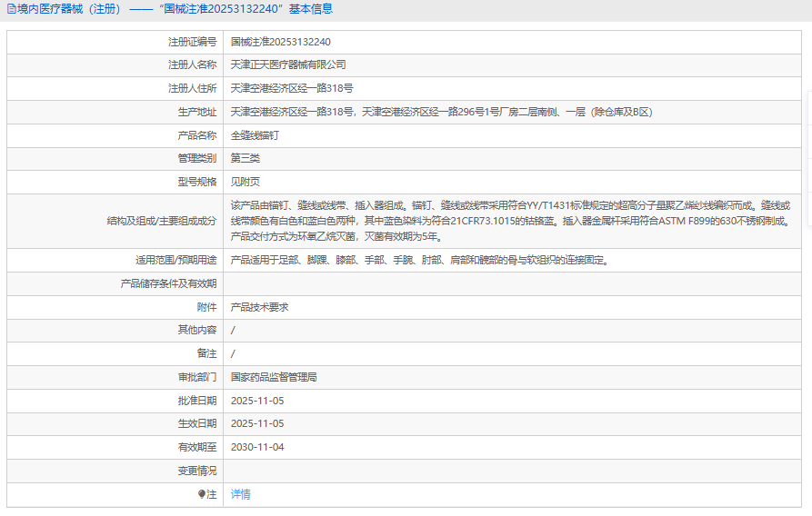Click the 产品名称 row label
This screenshot has width=812, height=516.
point(197,135)
